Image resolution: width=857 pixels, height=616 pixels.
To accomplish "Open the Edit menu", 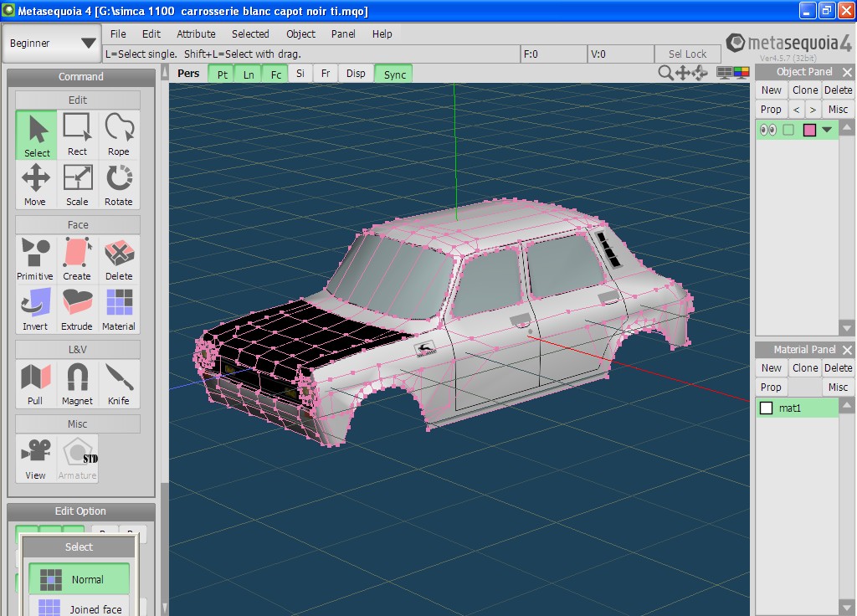I will click(x=151, y=33).
